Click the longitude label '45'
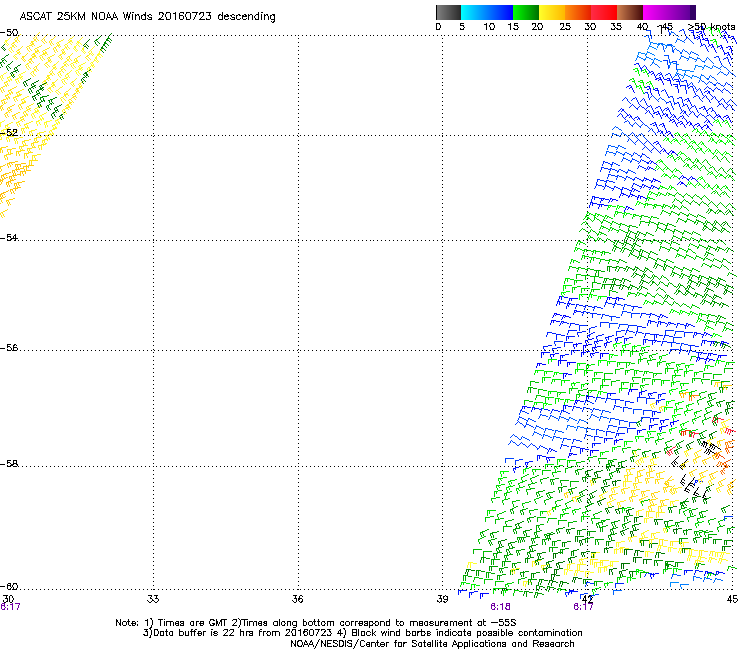The height and width of the screenshot is (650, 740). pyautogui.click(x=732, y=599)
